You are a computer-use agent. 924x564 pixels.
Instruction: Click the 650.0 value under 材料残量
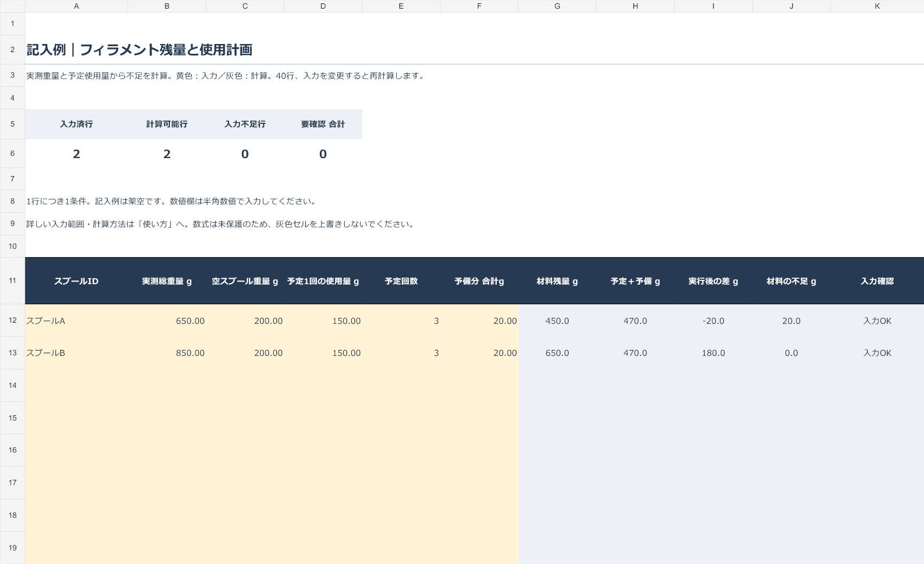click(557, 353)
